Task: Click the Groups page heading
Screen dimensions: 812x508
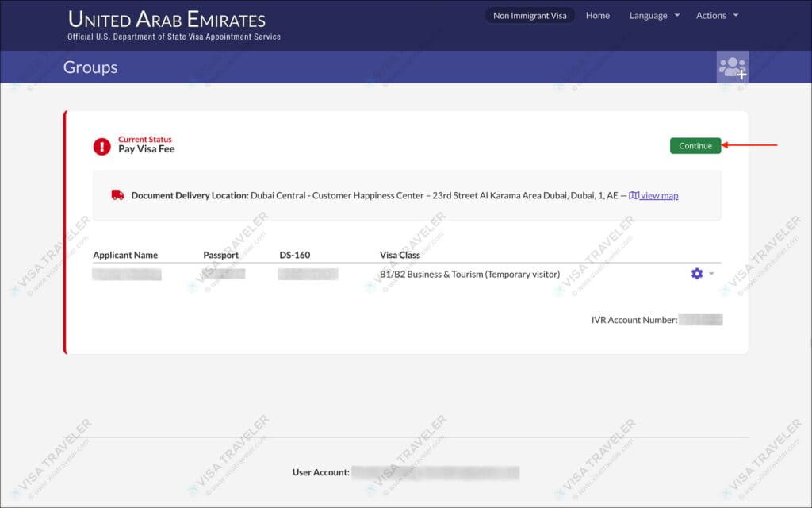Action: tap(90, 67)
